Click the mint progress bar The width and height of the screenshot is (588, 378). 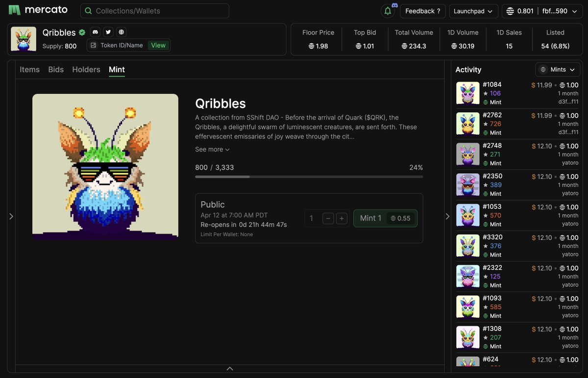click(x=309, y=176)
